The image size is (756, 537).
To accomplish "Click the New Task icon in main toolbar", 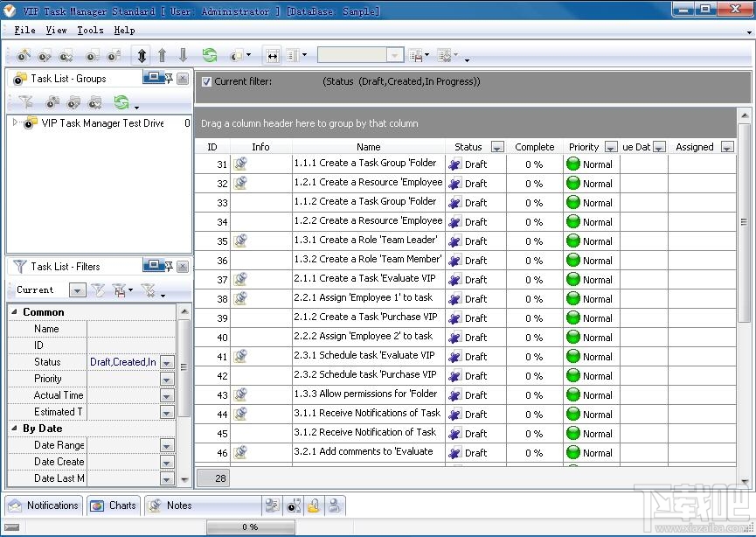I will coord(23,56).
